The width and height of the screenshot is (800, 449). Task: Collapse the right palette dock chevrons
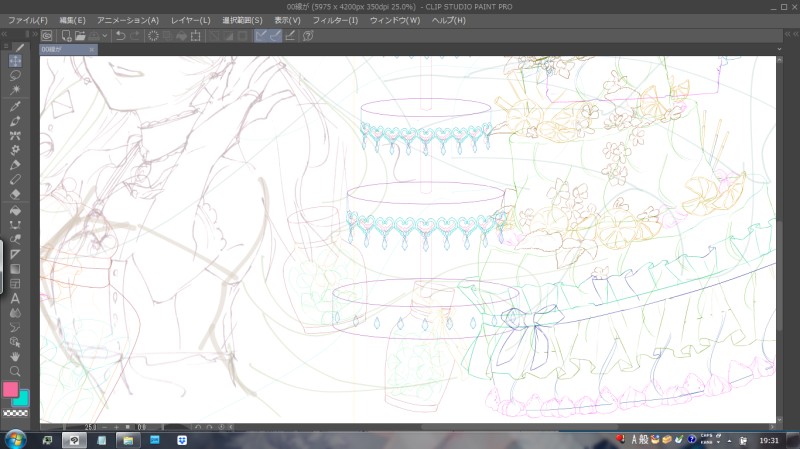790,34
